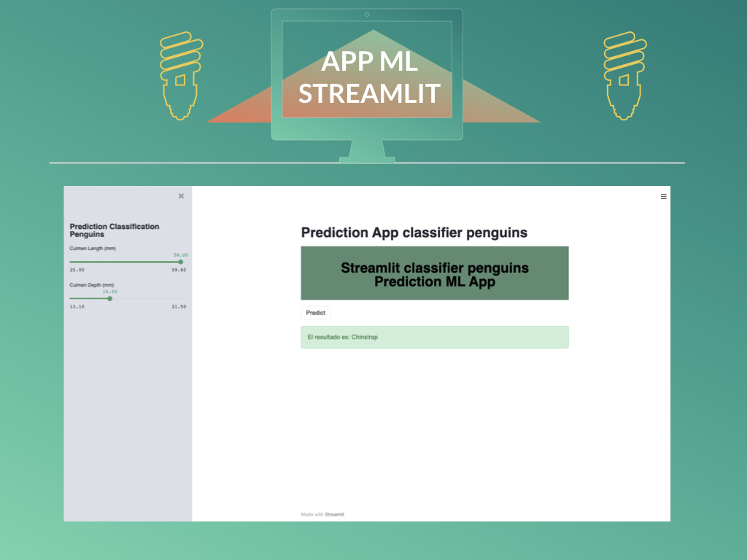Select the 'Prediction Classification Penguins' sidebar heading
The image size is (747, 560).
coord(114,230)
